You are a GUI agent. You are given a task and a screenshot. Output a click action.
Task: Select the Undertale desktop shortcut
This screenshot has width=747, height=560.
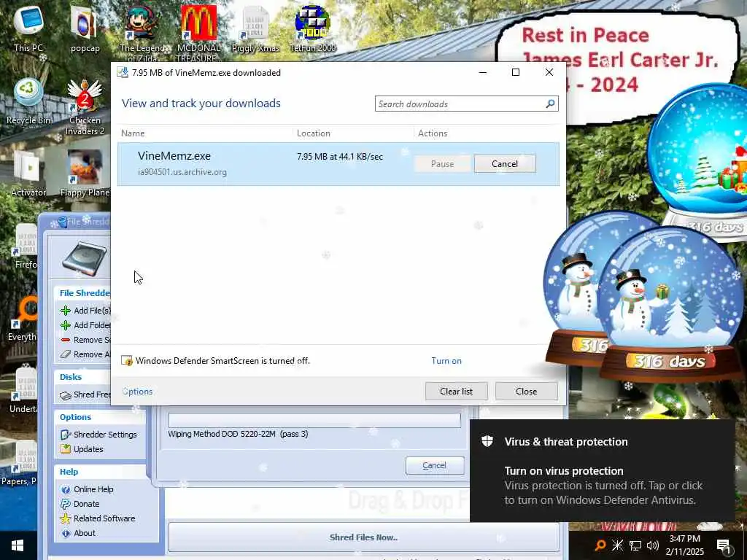coord(24,391)
